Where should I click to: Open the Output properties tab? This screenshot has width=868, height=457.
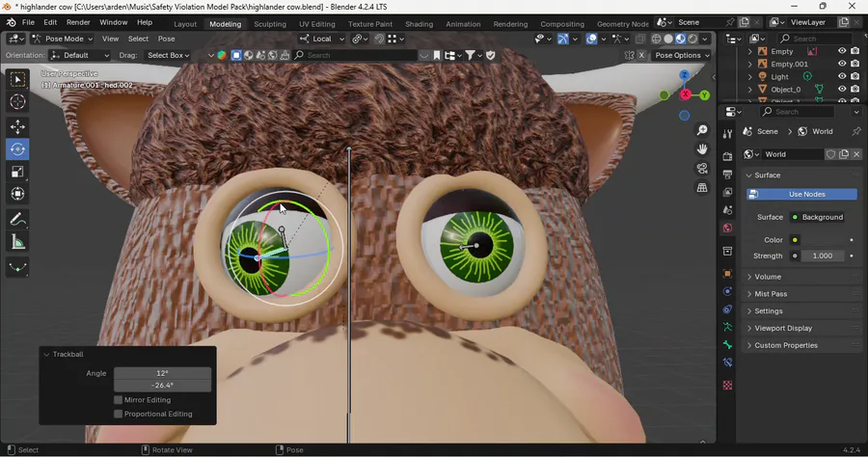[727, 175]
